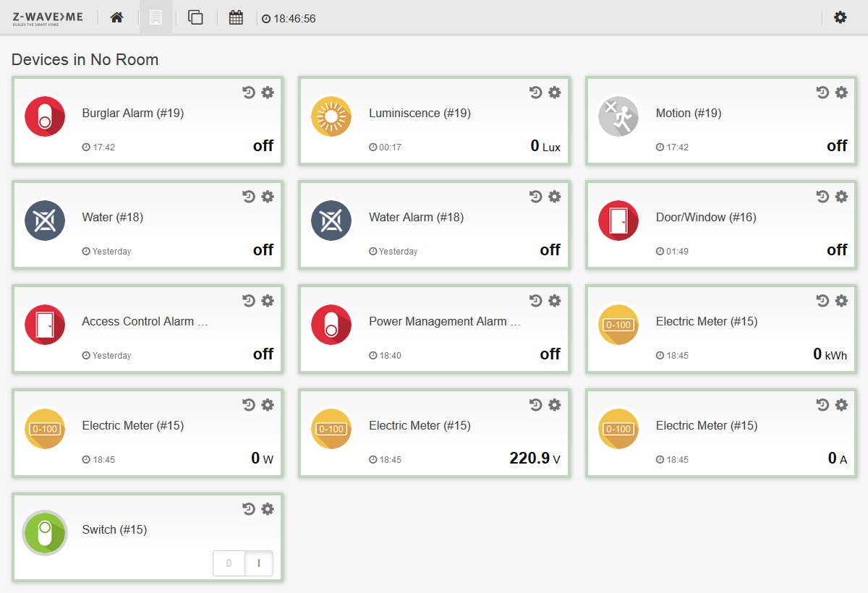Click the Z-Wave.Me logo

click(x=47, y=18)
